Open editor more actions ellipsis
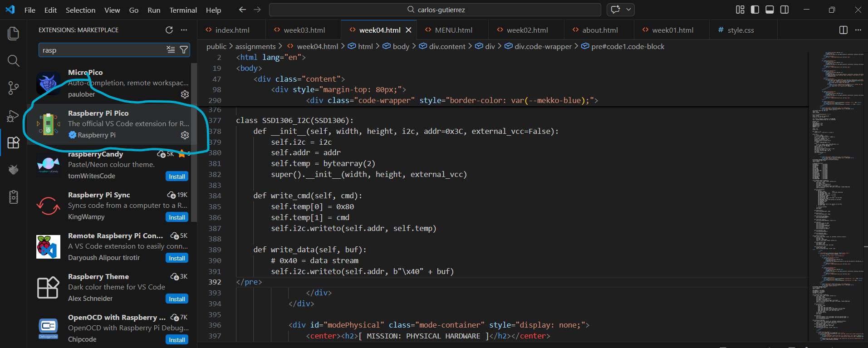The image size is (868, 348). 858,30
